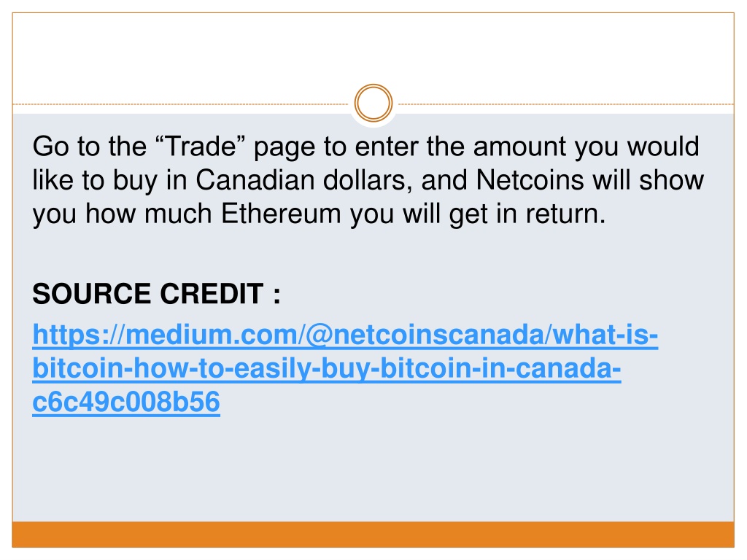
Task: Select the SOURCE CREDIT heading text
Action: pos(157,293)
